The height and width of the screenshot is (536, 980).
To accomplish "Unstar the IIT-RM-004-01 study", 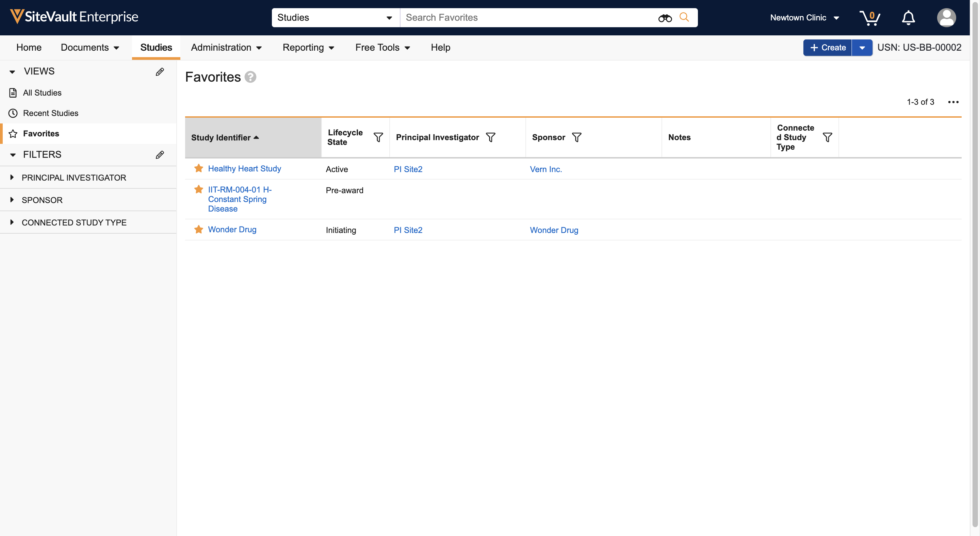I will [x=198, y=189].
